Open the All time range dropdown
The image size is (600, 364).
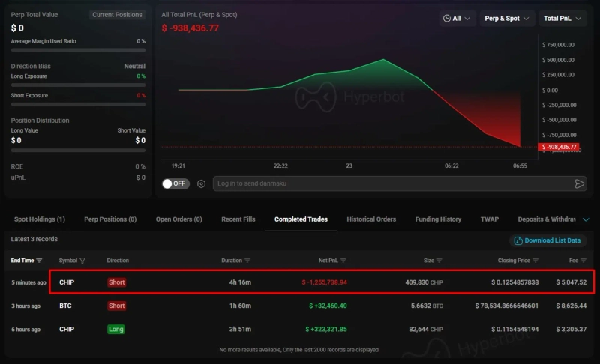point(457,18)
